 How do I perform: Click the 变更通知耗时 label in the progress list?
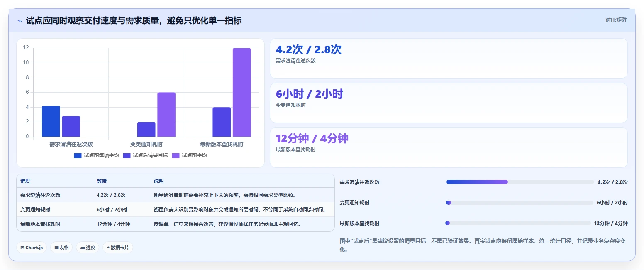coord(354,203)
